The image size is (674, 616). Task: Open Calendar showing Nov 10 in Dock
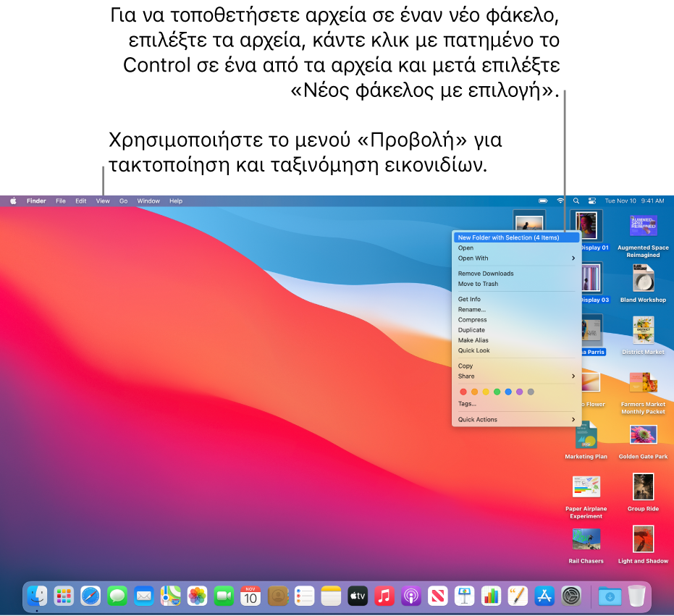[x=250, y=596]
